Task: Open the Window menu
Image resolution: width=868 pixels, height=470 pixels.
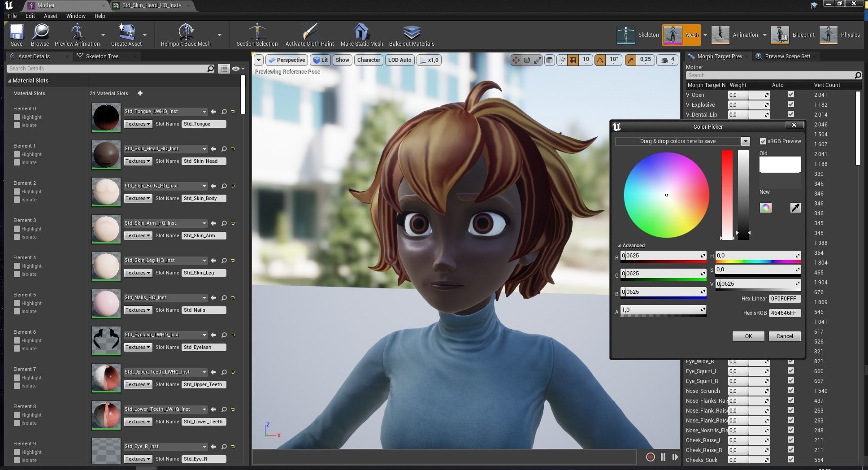Action: point(76,16)
